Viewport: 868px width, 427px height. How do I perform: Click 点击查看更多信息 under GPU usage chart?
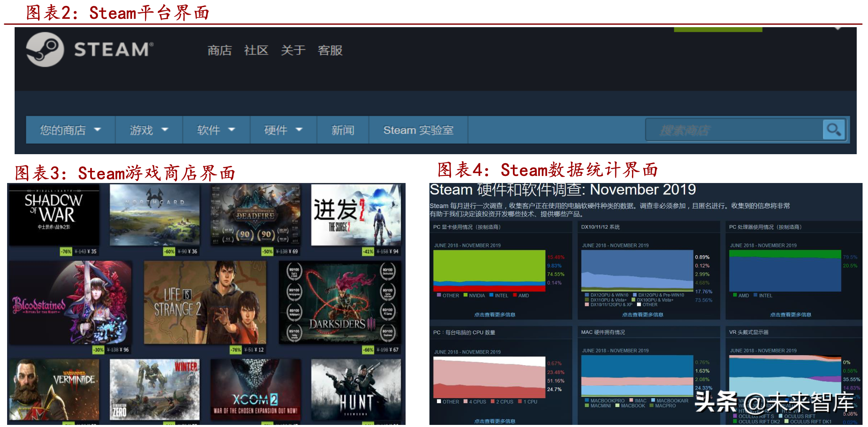point(495,315)
